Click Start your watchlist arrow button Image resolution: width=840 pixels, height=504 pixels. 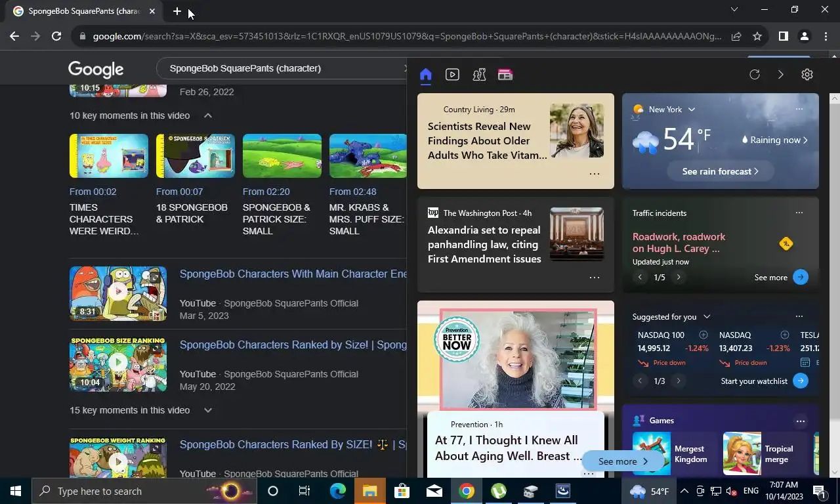pyautogui.click(x=801, y=381)
